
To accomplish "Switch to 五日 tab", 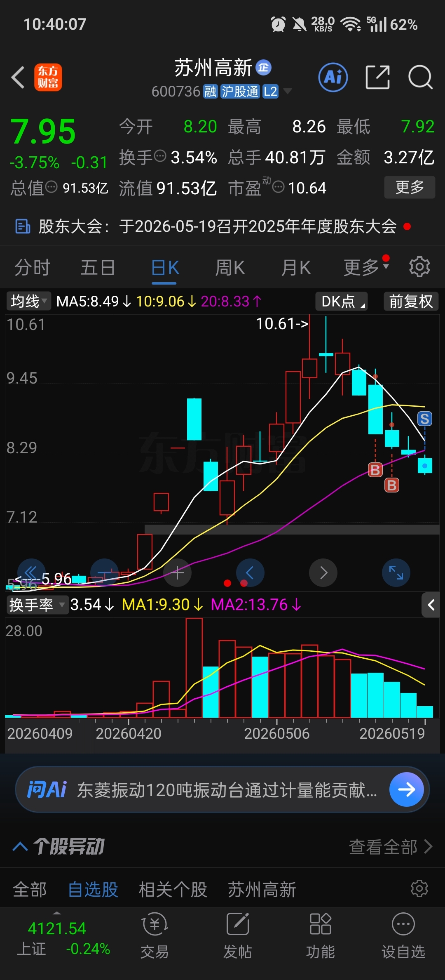I will [98, 267].
